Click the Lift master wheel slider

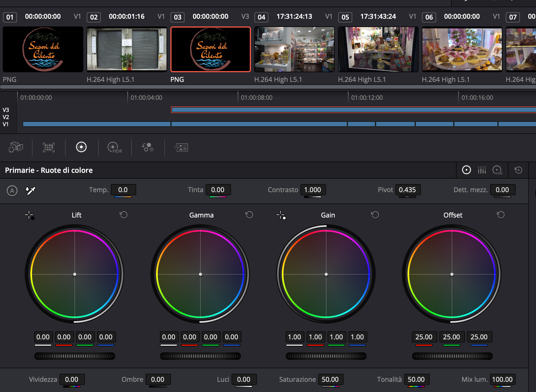pos(75,356)
